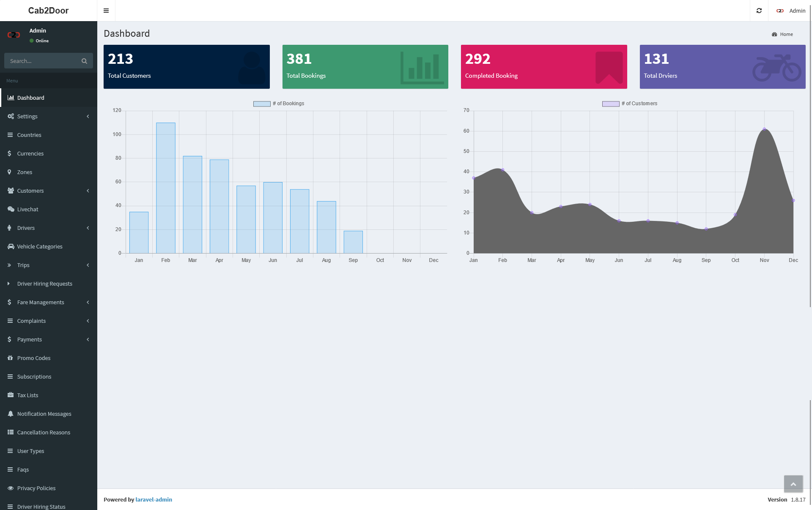Click the Home breadcrumb dashboard icon

tap(774, 34)
